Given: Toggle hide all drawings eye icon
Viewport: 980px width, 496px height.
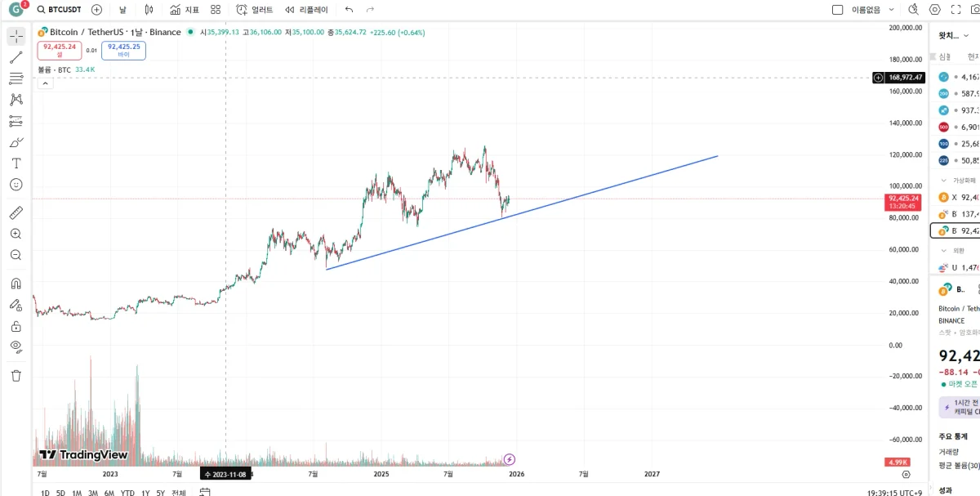Looking at the screenshot, I should (16, 346).
